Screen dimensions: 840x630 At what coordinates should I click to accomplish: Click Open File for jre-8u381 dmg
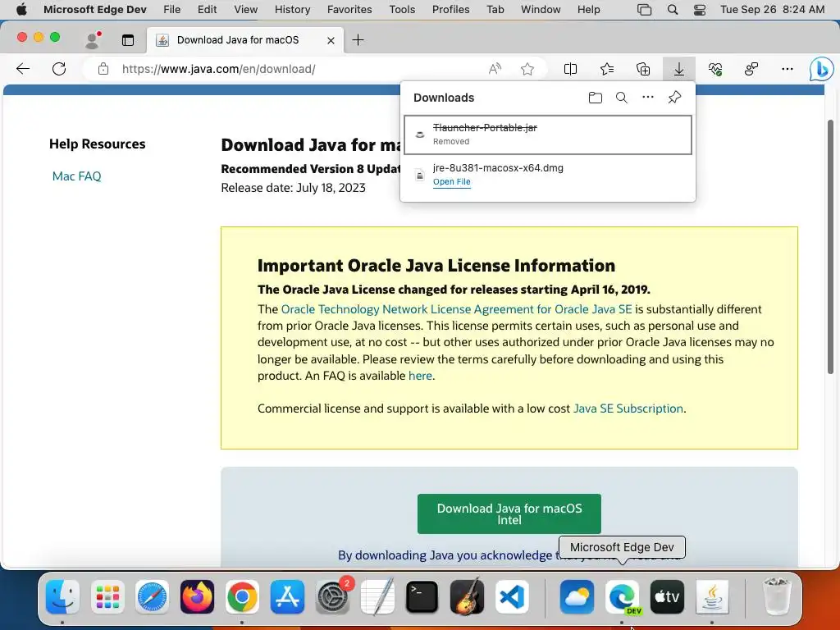coord(452,181)
